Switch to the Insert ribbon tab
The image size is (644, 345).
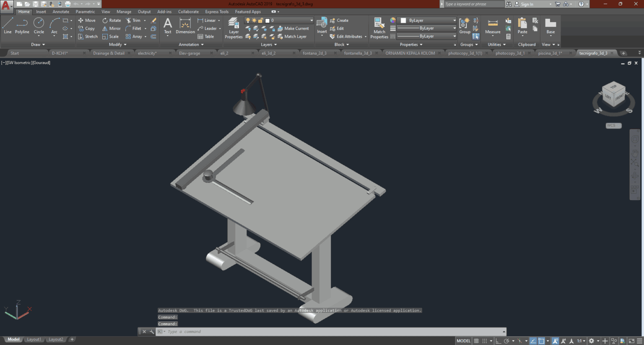coord(41,11)
